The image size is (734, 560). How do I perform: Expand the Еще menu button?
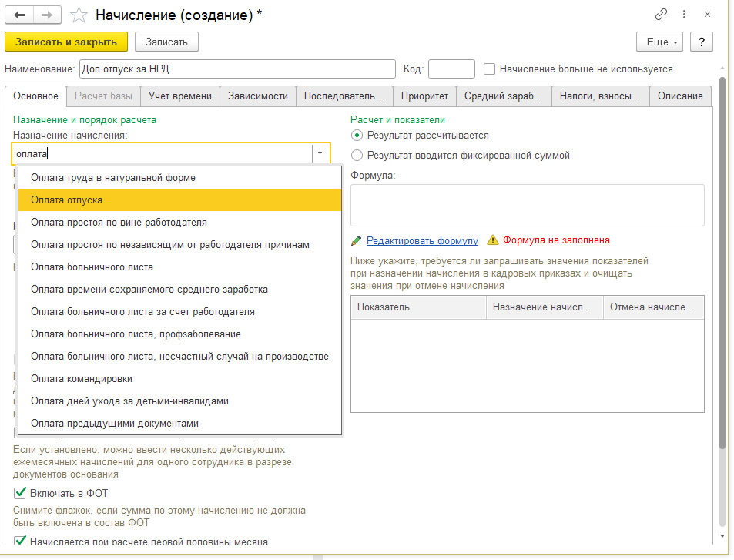tap(659, 42)
